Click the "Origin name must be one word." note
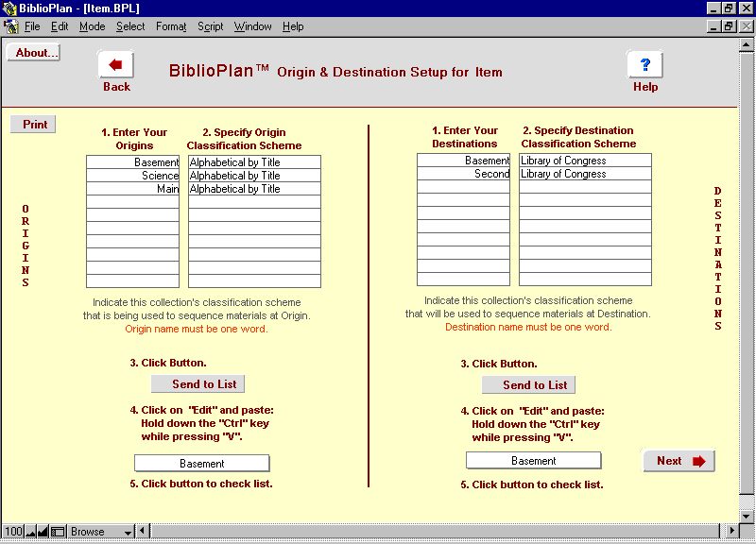This screenshot has width=756, height=544. tap(197, 329)
